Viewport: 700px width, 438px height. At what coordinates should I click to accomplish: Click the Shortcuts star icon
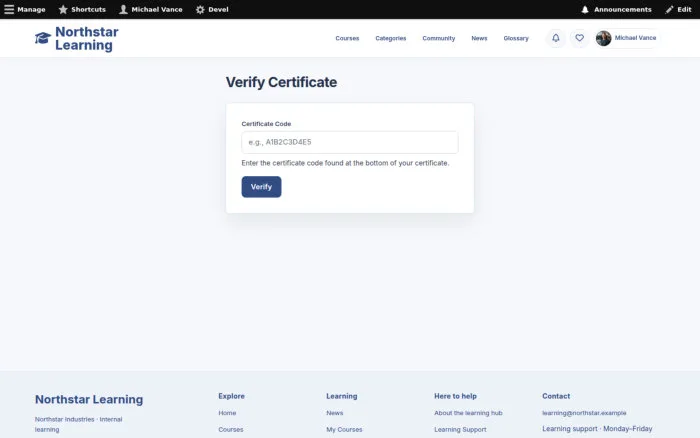coord(63,9)
